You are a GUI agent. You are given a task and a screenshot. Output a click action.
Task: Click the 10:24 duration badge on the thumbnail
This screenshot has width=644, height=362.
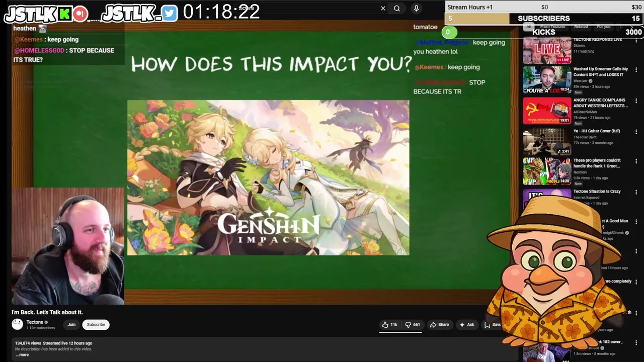565,90
